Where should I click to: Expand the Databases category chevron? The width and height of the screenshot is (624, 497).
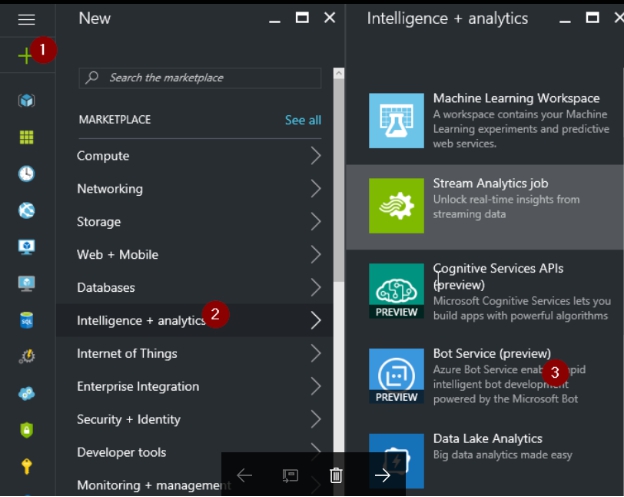(316, 288)
